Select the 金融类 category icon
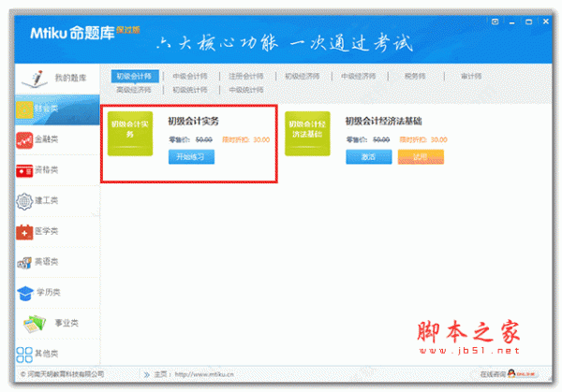Image resolution: width=562 pixels, height=392 pixels. (x=24, y=140)
